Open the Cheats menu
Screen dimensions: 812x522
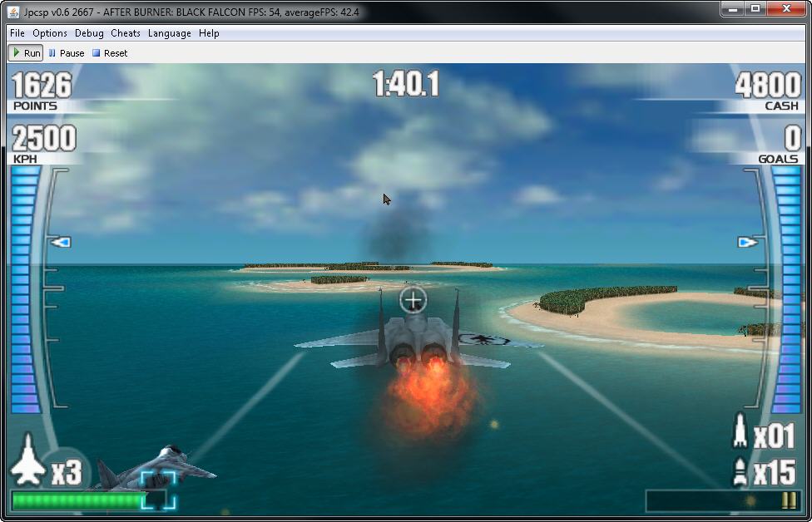pos(126,33)
